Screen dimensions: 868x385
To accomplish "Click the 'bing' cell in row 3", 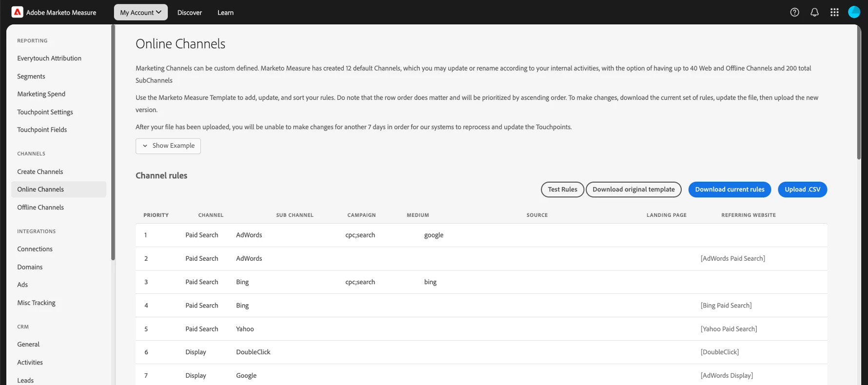I will pos(430,282).
